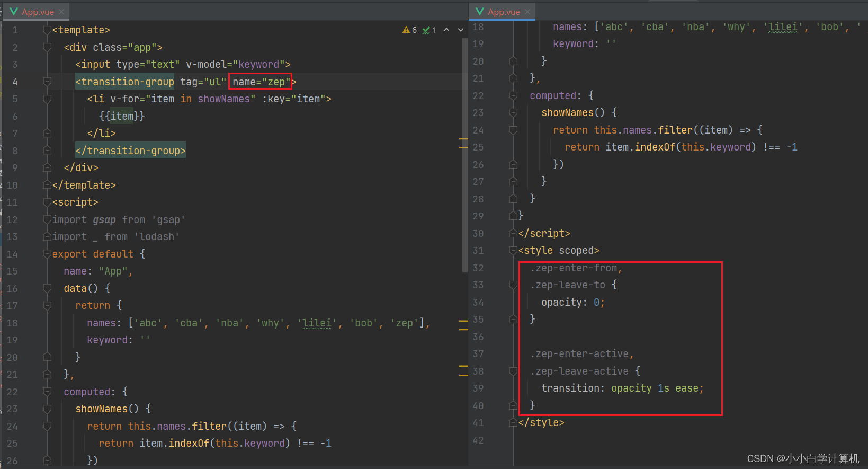Fold showNames() in left pane line 23
Viewport: 868px width, 469px height.
click(x=47, y=409)
